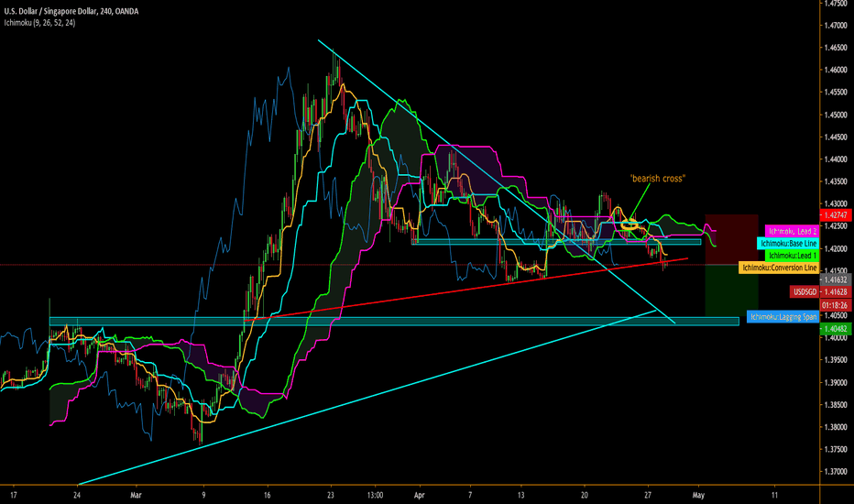Click the red USDSGD symbol label
Screen dimensions: 854x504
point(805,292)
